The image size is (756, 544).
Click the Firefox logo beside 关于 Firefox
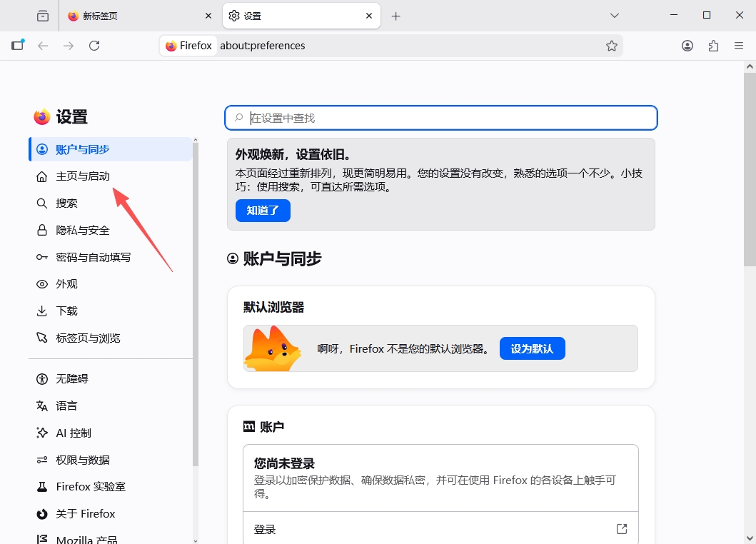42,513
